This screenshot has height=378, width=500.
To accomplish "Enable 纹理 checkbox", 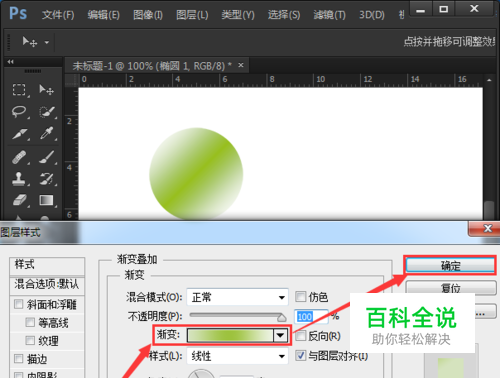I will tap(30, 340).
